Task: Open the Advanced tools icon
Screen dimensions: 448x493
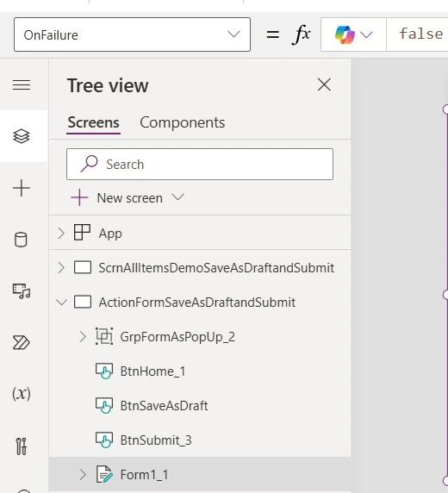Action: (x=22, y=446)
